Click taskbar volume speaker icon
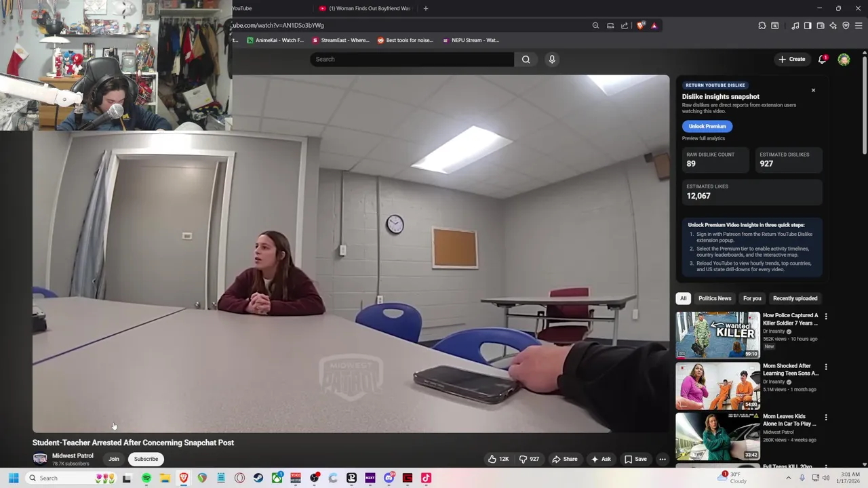The image size is (868, 488). (825, 478)
